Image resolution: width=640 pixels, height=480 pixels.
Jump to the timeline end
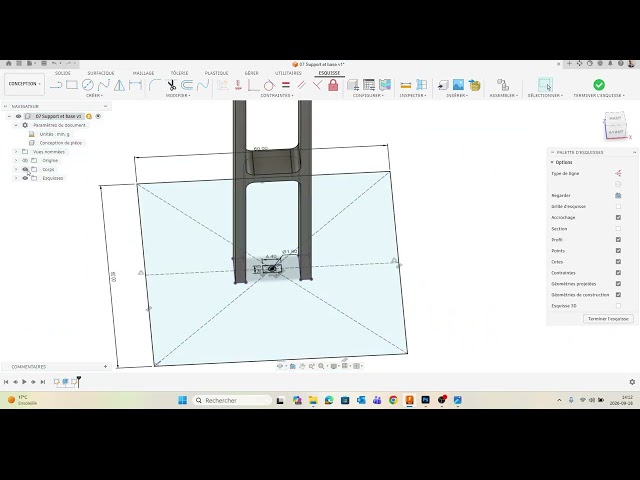pos(42,382)
